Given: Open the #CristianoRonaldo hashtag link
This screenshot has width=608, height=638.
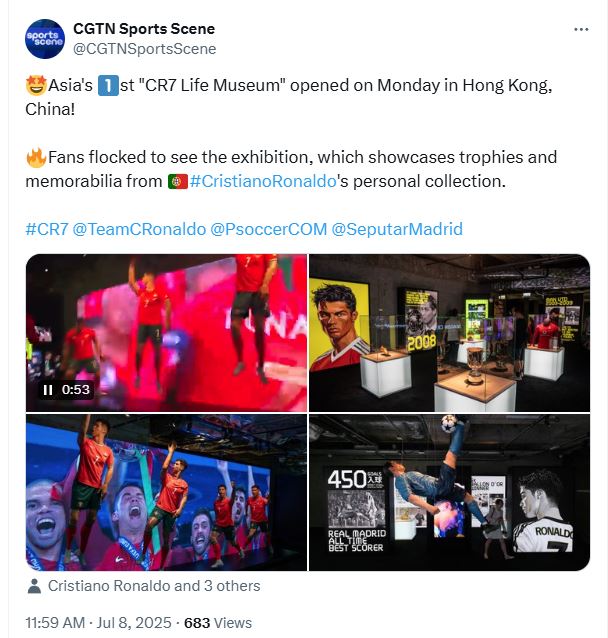Looking at the screenshot, I should 263,181.
